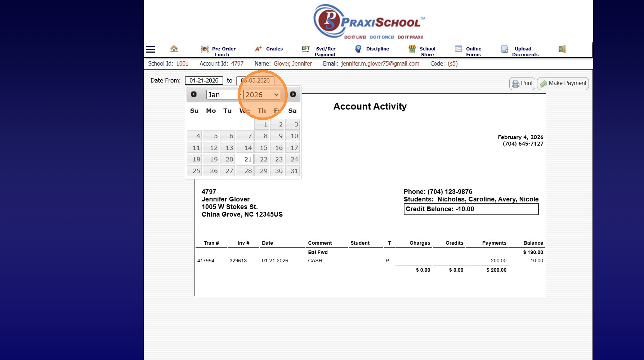644x360 pixels.
Task: Click the Credit Balance: -10.00 box
Action: (471, 209)
